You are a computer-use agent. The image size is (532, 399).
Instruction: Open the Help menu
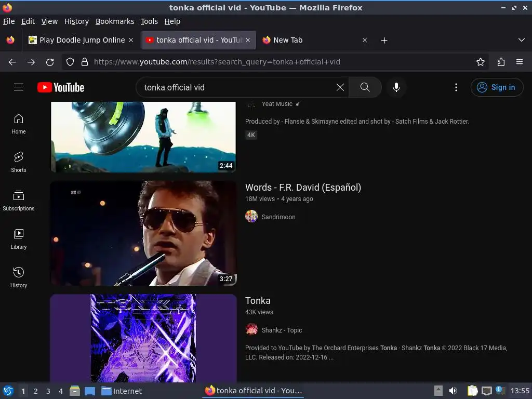172,21
